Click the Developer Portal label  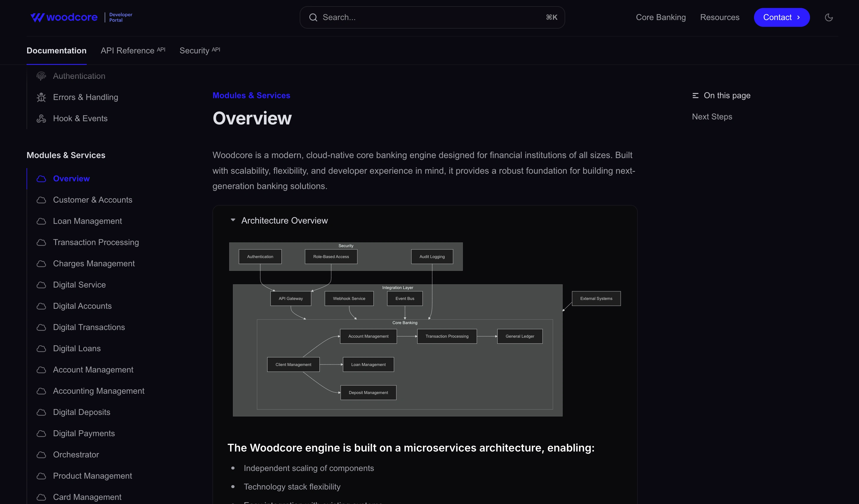point(121,17)
